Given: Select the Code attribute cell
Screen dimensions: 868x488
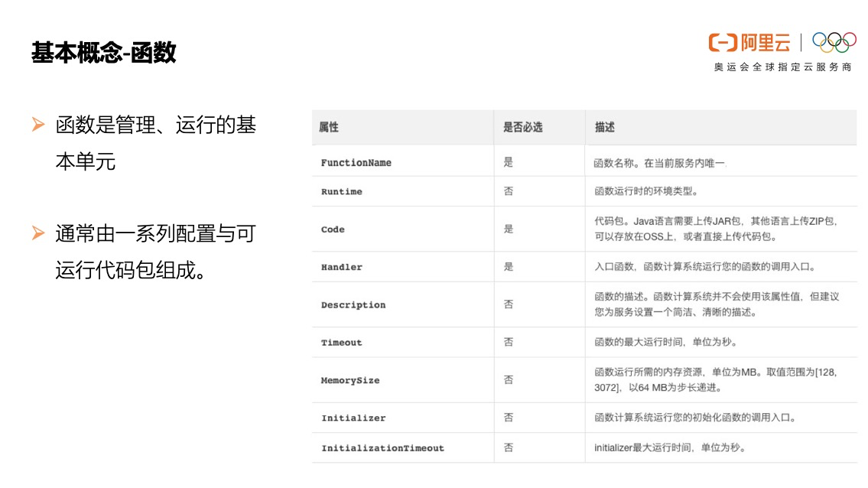Looking at the screenshot, I should [x=333, y=229].
